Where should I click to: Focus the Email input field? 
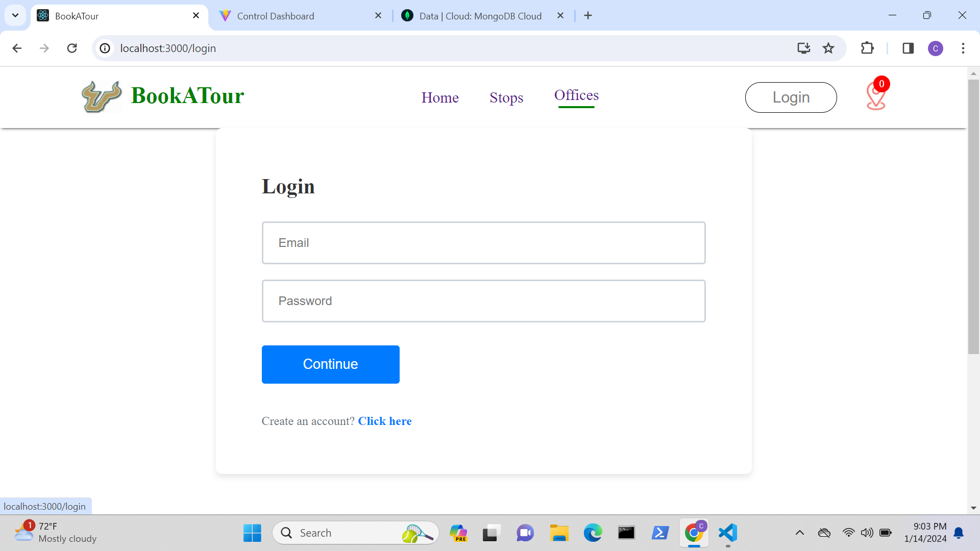(x=483, y=243)
